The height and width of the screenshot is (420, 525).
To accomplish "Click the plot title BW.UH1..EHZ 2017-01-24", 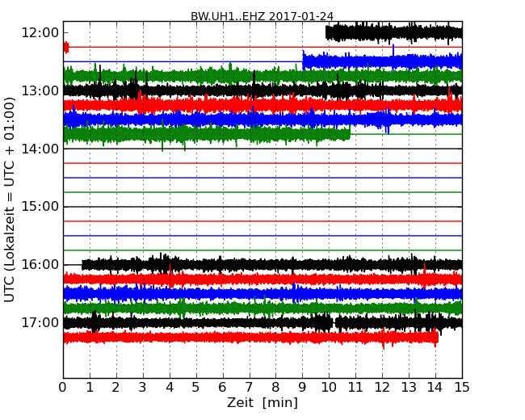I will [262, 16].
